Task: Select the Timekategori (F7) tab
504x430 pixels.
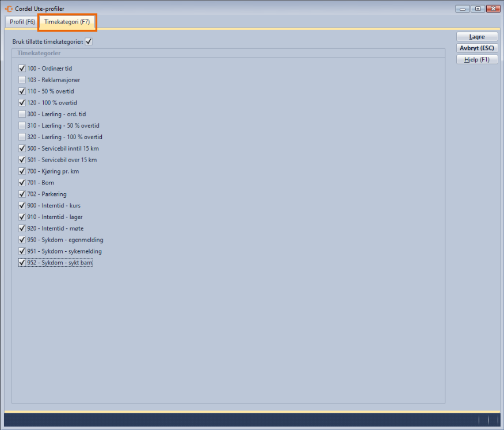Action: [67, 22]
